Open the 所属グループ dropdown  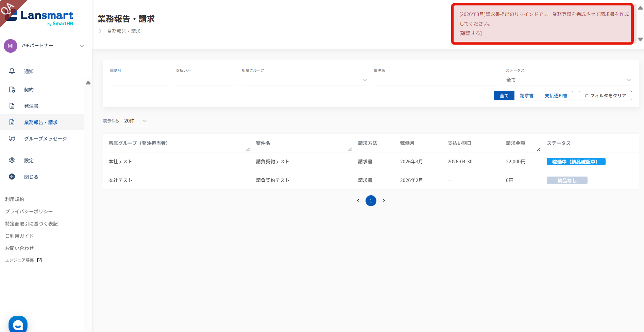coord(305,80)
